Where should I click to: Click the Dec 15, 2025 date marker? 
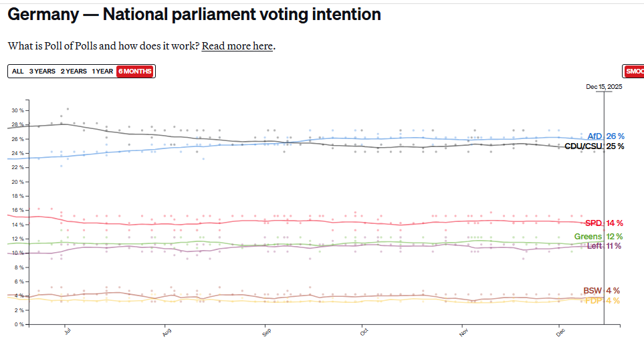(604, 87)
